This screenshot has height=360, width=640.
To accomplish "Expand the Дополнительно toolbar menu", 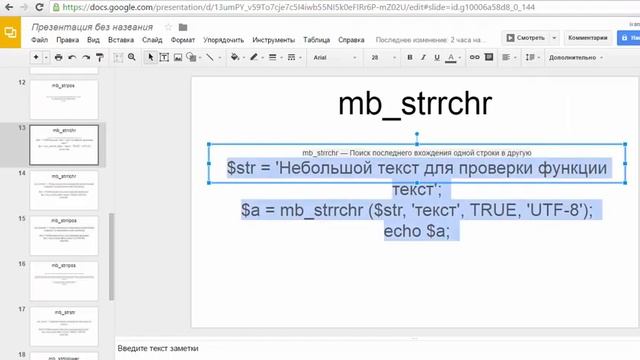I will point(576,58).
